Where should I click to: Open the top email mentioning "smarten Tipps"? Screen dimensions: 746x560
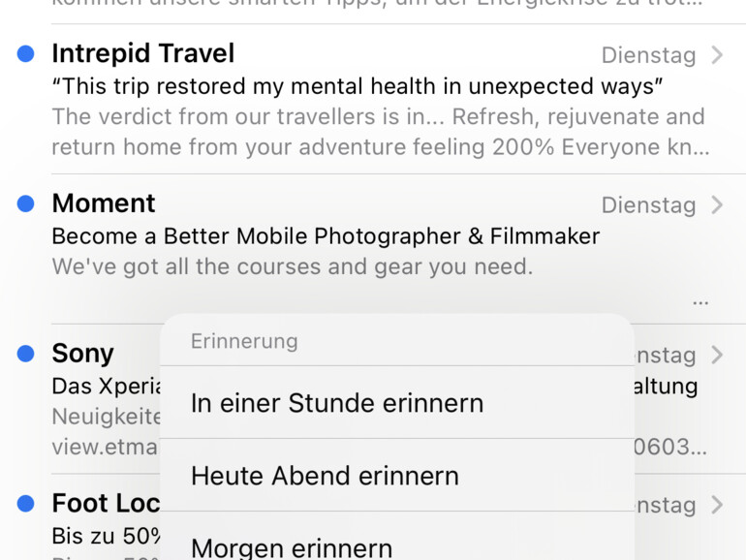click(376, 5)
